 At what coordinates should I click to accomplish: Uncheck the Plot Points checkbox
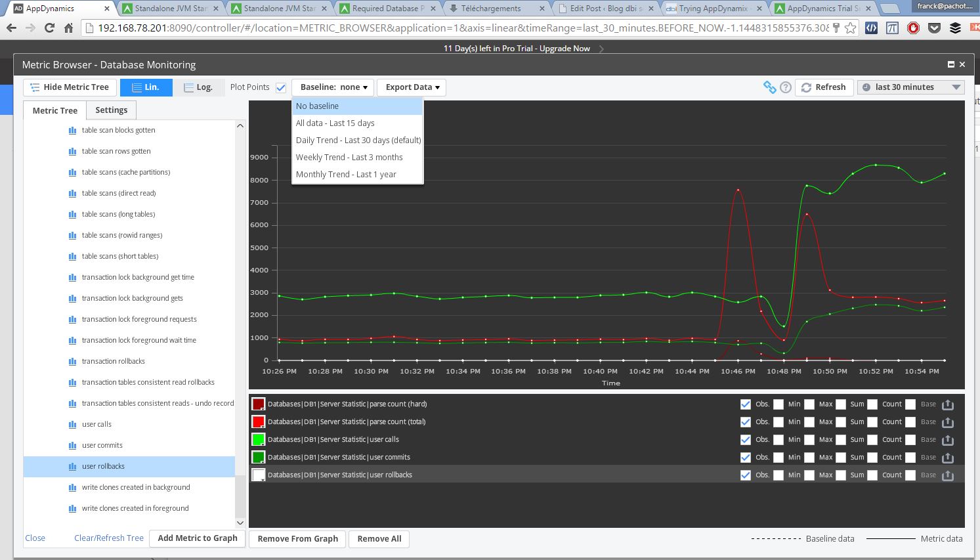pyautogui.click(x=281, y=87)
